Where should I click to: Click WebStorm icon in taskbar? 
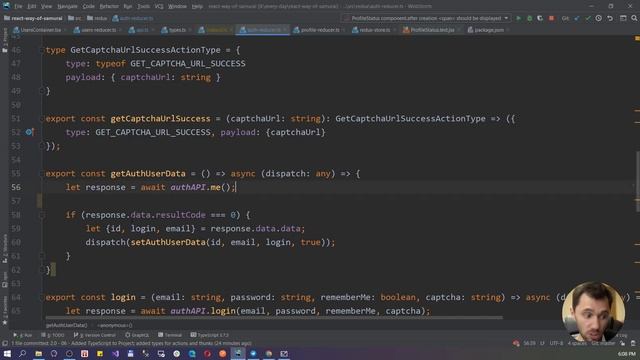coord(238,353)
